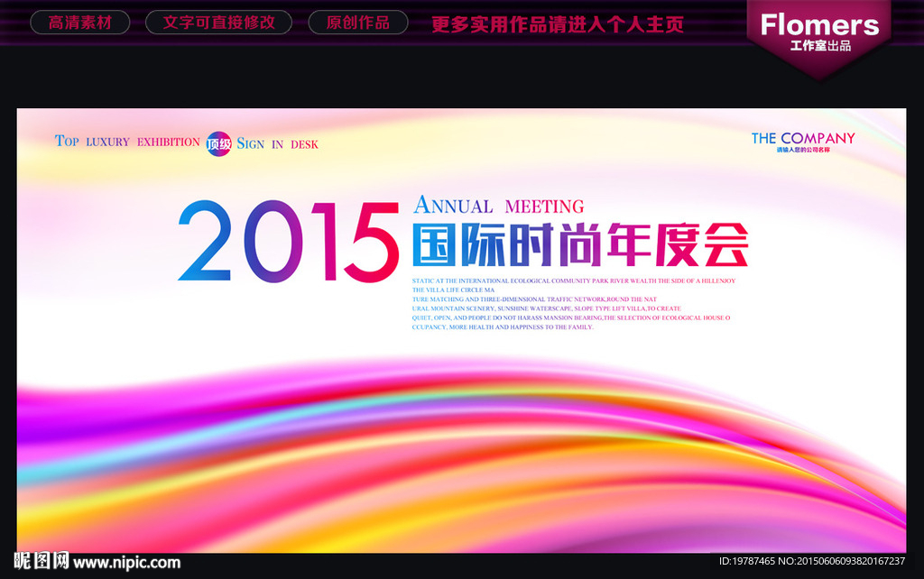Click the English description paragraph
Screen dimensions: 924x579
pyautogui.click(x=573, y=304)
